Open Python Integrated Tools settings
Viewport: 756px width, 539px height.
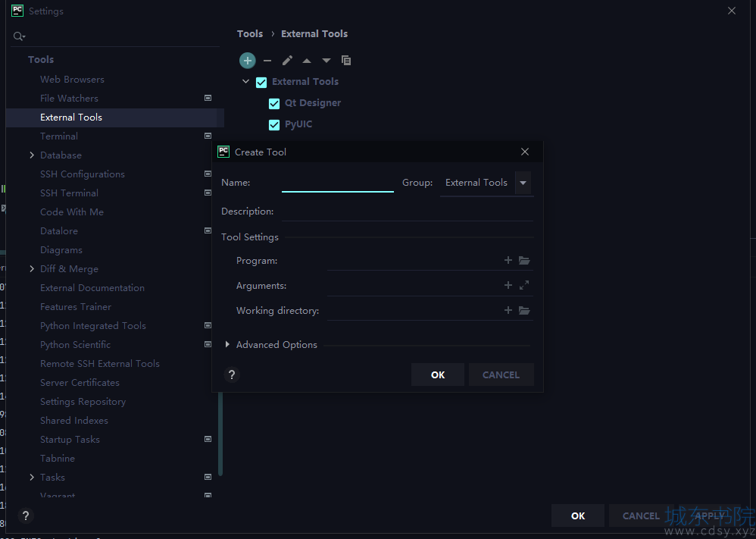click(x=93, y=326)
